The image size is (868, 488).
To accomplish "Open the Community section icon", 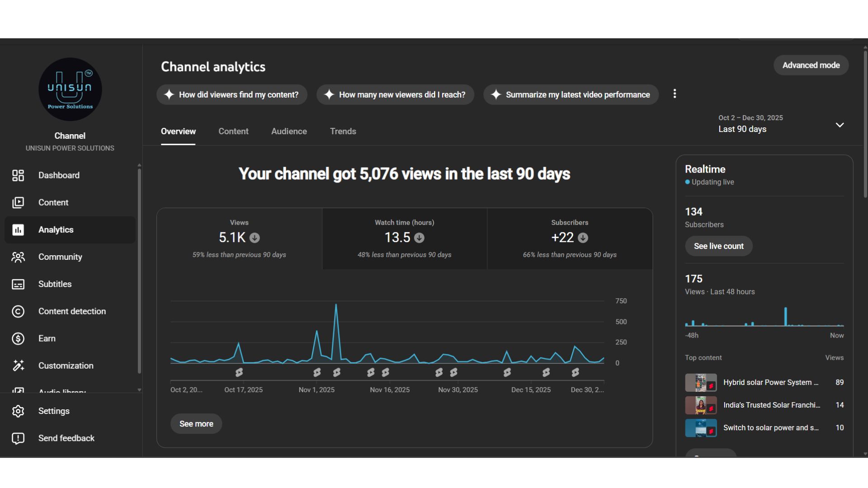I will pos(18,257).
